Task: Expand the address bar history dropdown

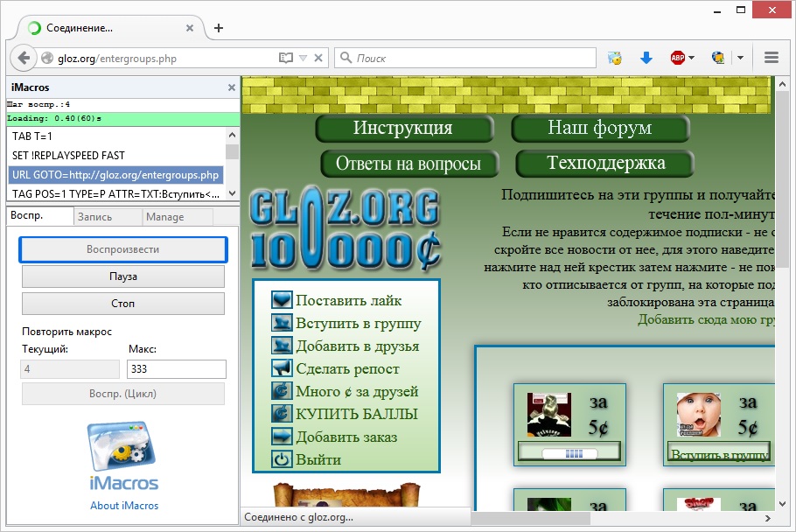Action: point(303,58)
